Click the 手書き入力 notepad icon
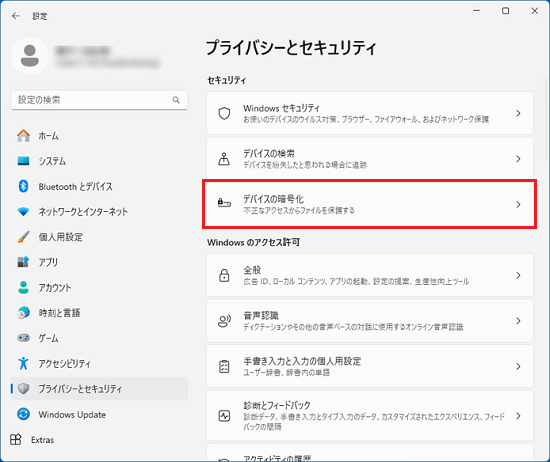Screen dimensions: 550x462 pos(224,367)
